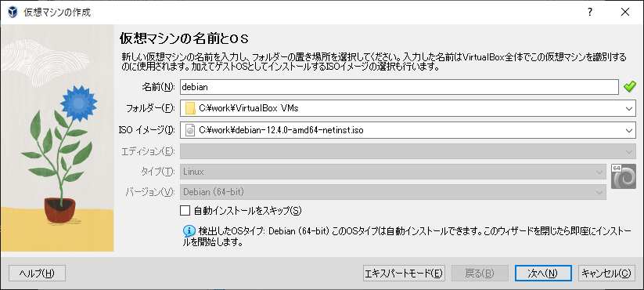Click the blue flower illustration
The width and height of the screenshot is (644, 290).
[78, 101]
